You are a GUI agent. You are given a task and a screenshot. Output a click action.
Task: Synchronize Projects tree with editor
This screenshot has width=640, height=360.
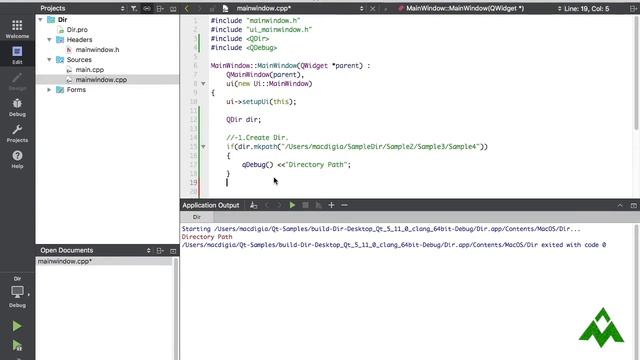click(x=147, y=8)
